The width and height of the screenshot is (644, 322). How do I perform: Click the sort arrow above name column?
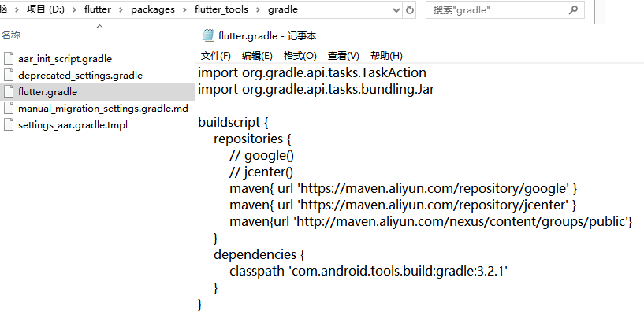[x=99, y=26]
